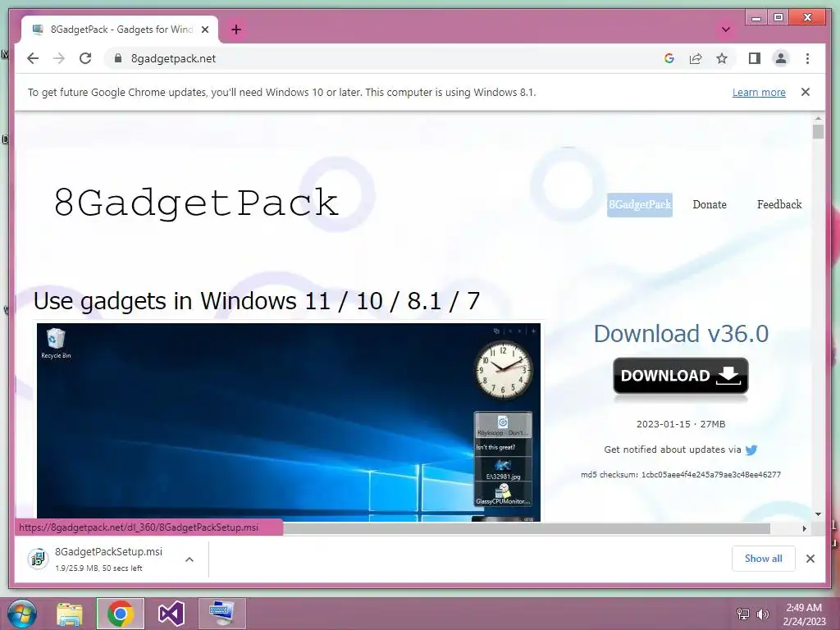
Task: Select the 8GadgetPack browser tab
Action: tap(119, 30)
